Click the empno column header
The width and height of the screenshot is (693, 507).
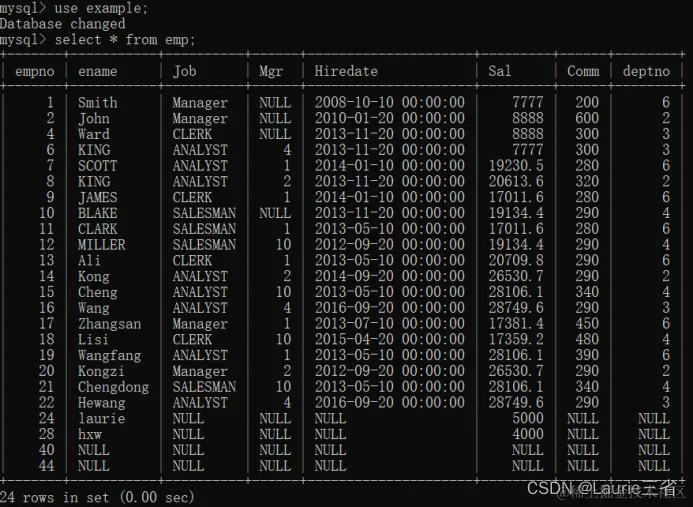click(34, 71)
